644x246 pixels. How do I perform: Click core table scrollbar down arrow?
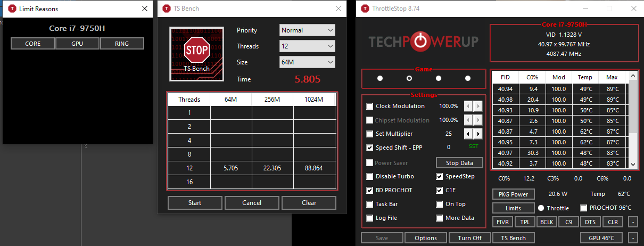click(633, 165)
